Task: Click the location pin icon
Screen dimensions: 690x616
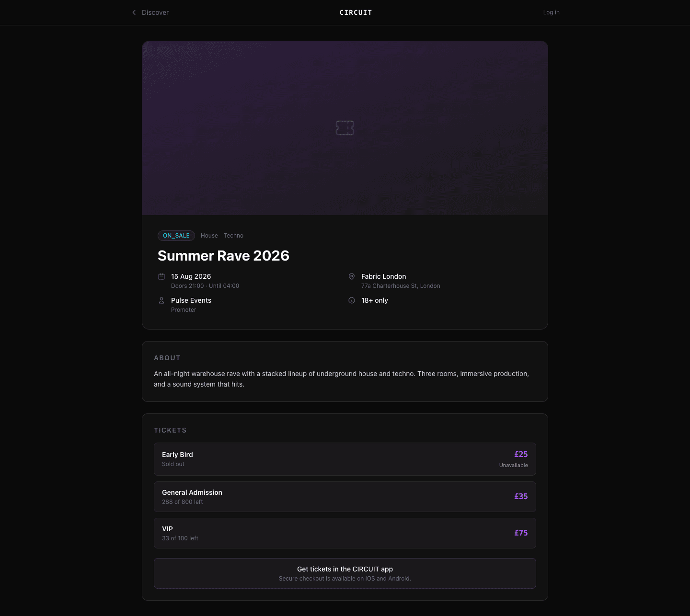Action: pyautogui.click(x=352, y=276)
